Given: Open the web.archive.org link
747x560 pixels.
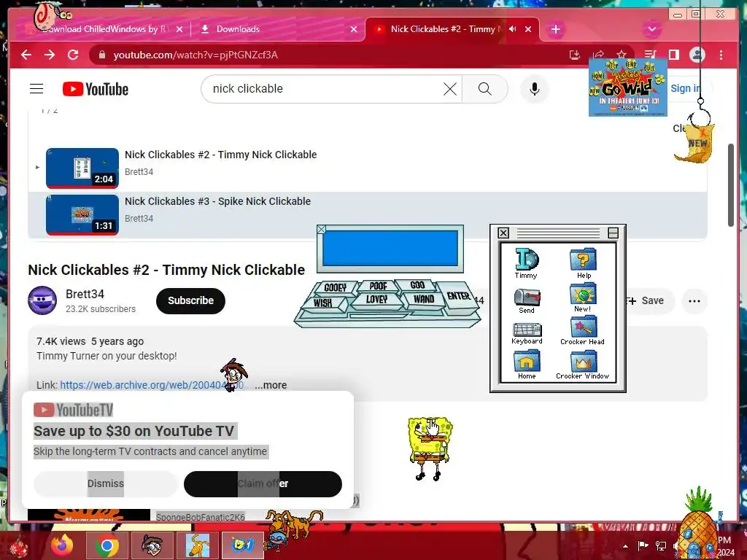Looking at the screenshot, I should (152, 385).
